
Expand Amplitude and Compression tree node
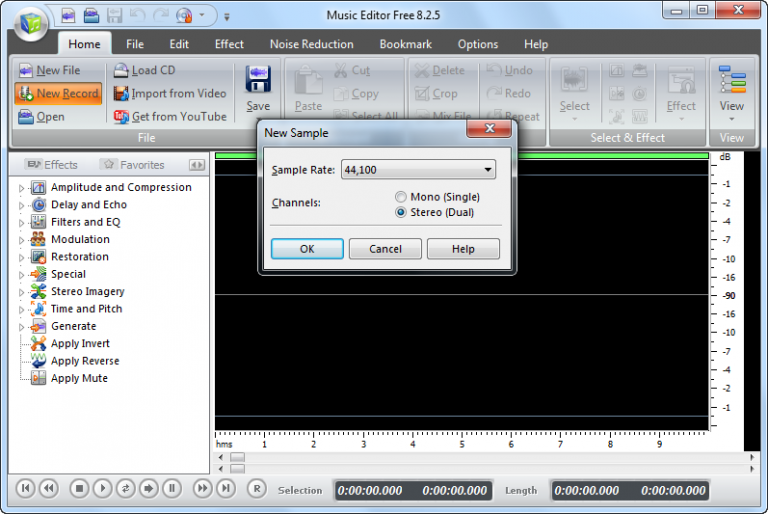21,188
